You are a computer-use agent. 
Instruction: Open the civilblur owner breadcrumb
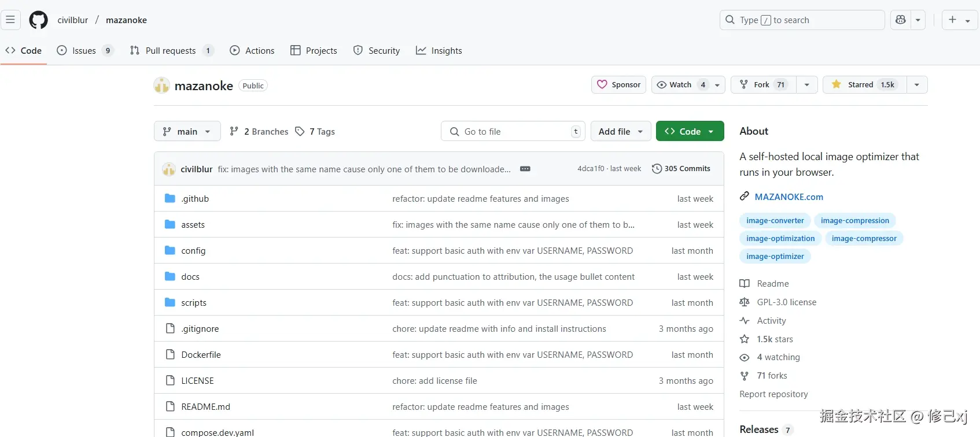(73, 20)
